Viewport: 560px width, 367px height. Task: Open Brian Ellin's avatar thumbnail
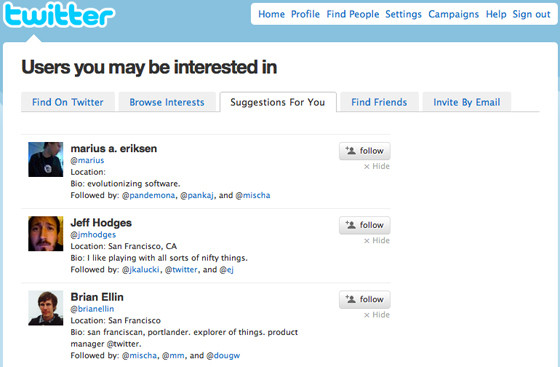click(46, 308)
